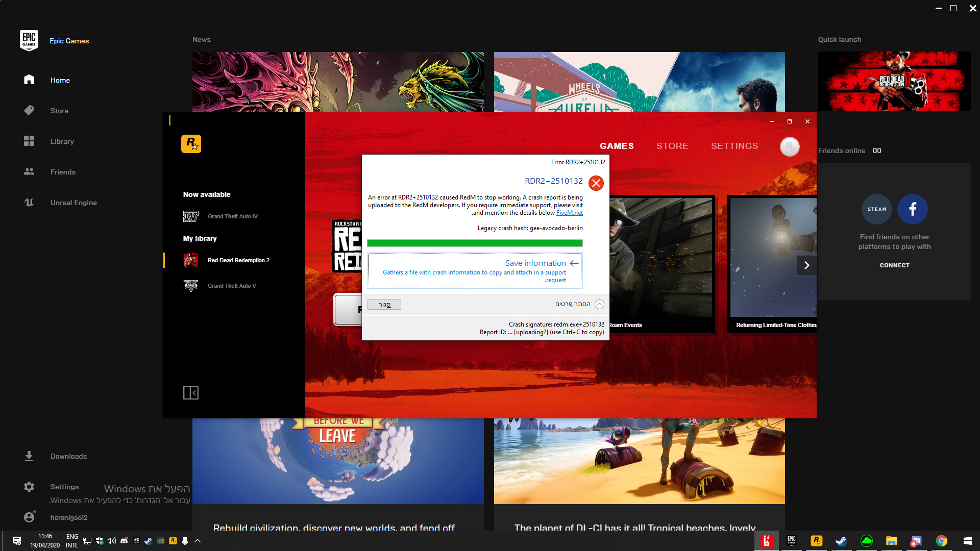The image size is (980, 551).
Task: Open the Epic Games Store section
Action: [x=59, y=111]
